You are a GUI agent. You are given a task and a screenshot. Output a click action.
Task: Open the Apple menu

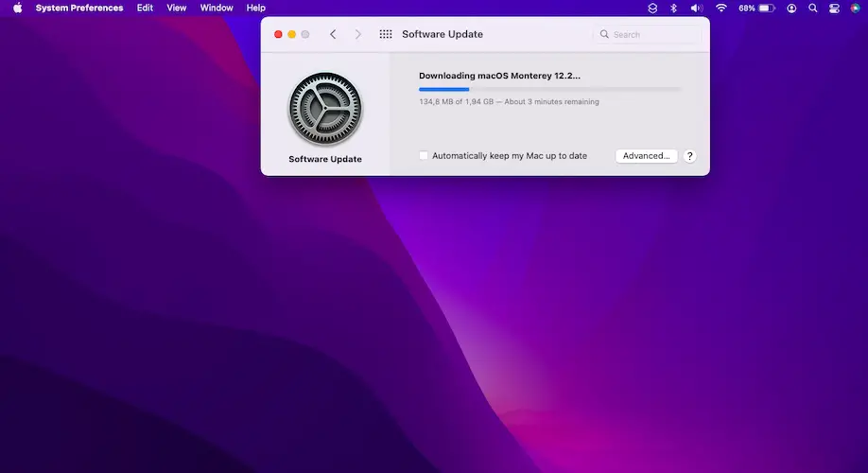click(17, 8)
